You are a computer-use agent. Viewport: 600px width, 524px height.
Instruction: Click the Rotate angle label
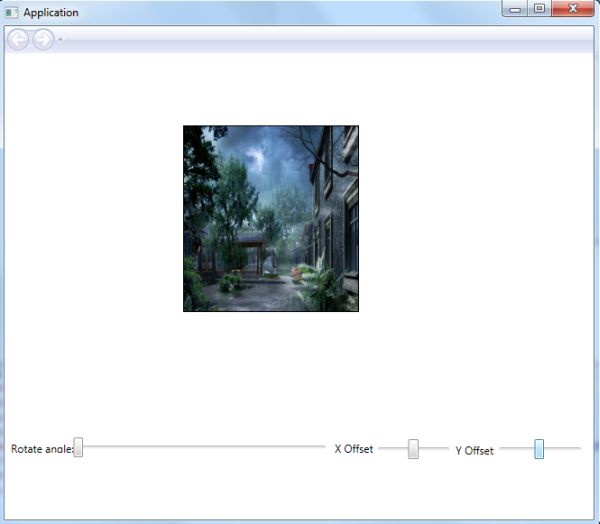(x=42, y=449)
